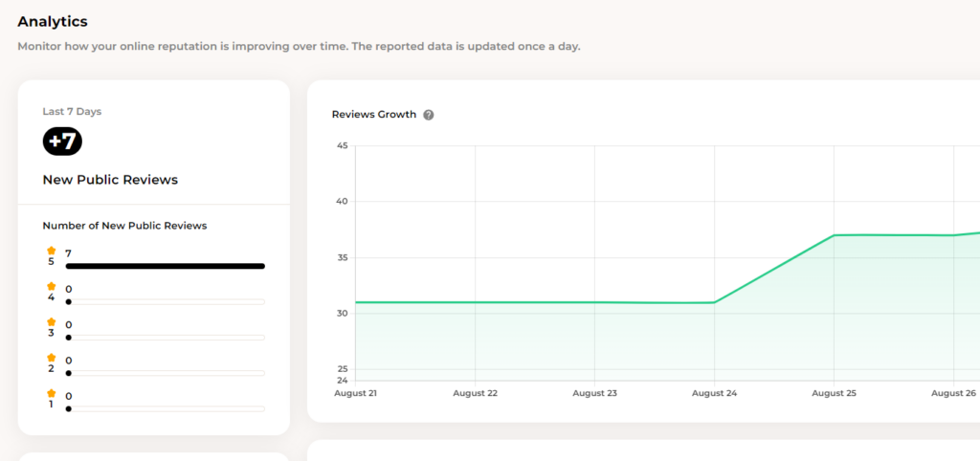980x461 pixels.
Task: Click the empty 1-star reviews progress bar
Action: [165, 408]
